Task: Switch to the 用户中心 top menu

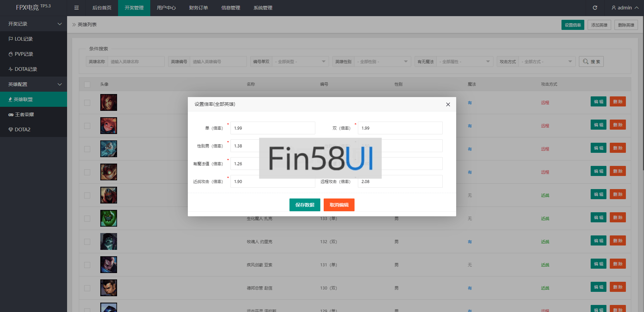Action: point(166,8)
